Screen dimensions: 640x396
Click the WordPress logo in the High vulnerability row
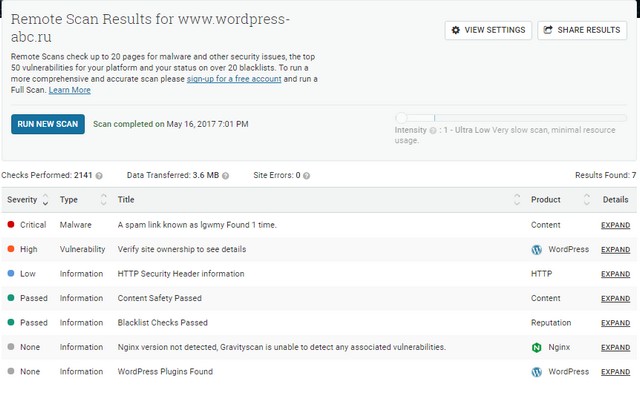point(537,250)
